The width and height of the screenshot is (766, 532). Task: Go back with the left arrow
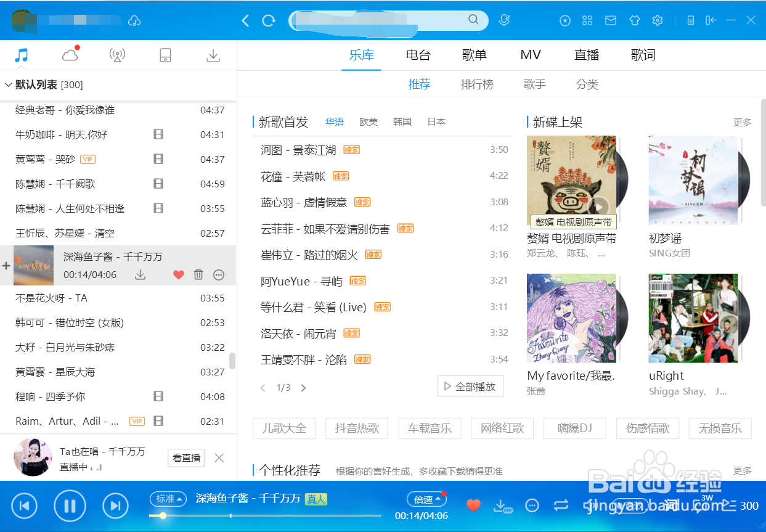click(245, 21)
